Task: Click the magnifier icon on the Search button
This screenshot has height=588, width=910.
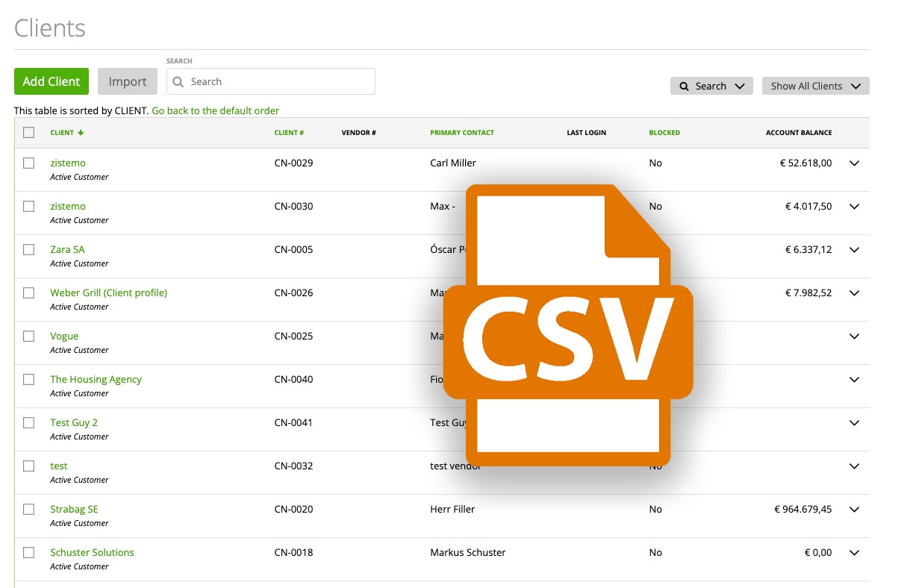Action: (685, 86)
